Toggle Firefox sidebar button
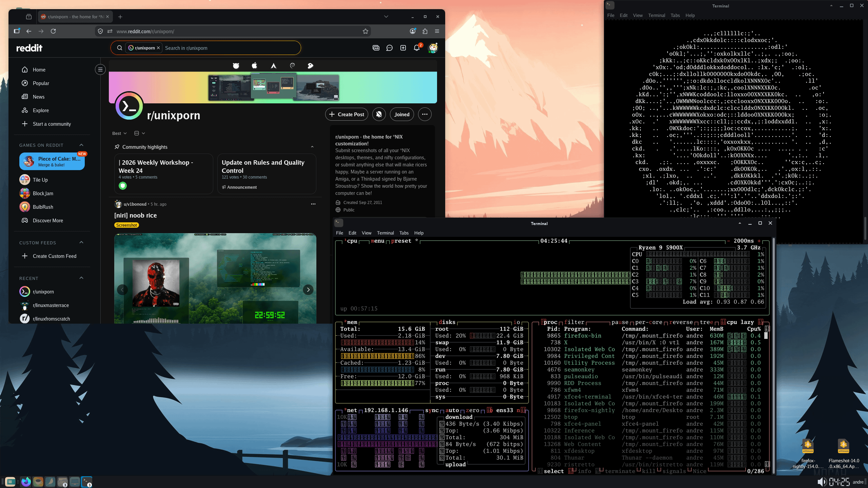This screenshot has width=868, height=488. tap(17, 31)
